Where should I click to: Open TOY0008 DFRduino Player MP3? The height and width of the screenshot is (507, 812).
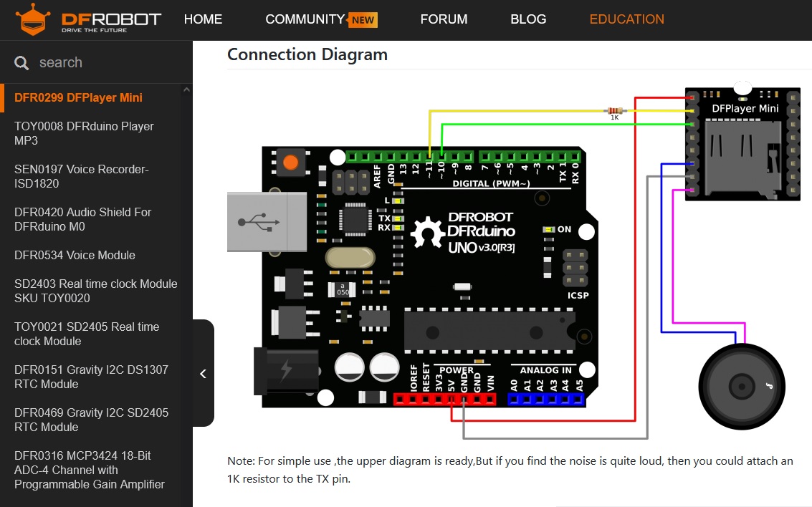tap(84, 133)
